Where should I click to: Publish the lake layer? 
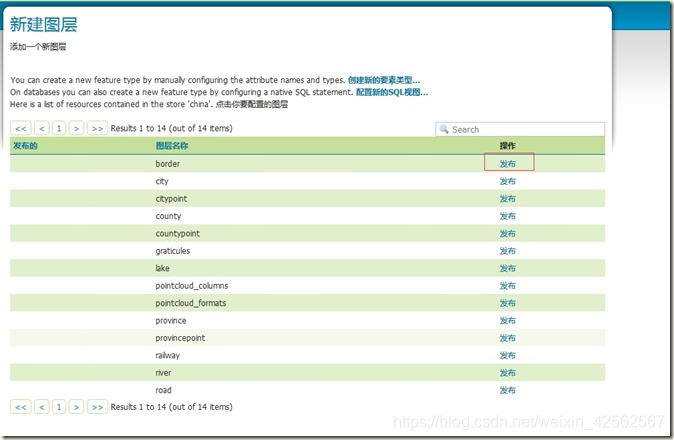click(x=508, y=268)
